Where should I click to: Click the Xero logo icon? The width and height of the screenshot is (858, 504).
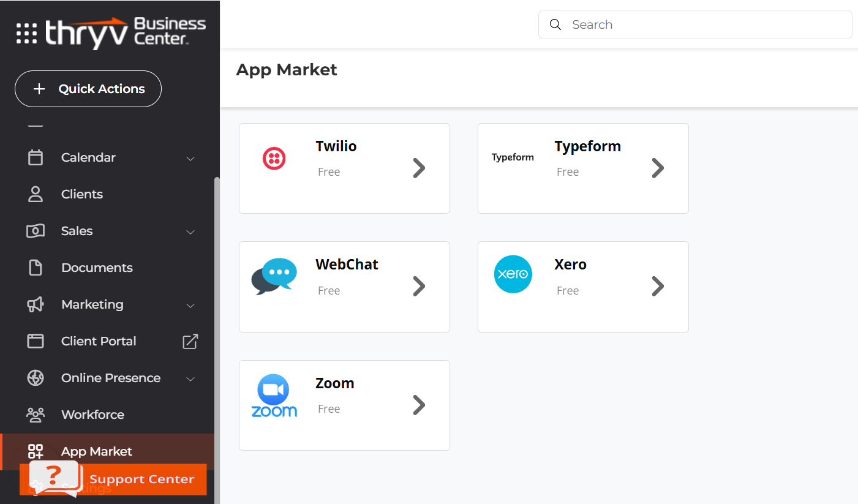(513, 274)
